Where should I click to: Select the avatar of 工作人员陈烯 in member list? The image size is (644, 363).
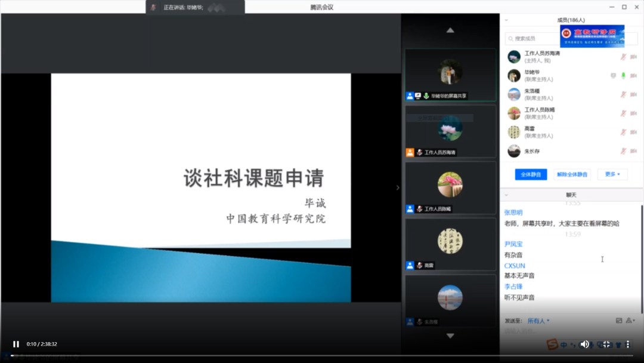(514, 113)
